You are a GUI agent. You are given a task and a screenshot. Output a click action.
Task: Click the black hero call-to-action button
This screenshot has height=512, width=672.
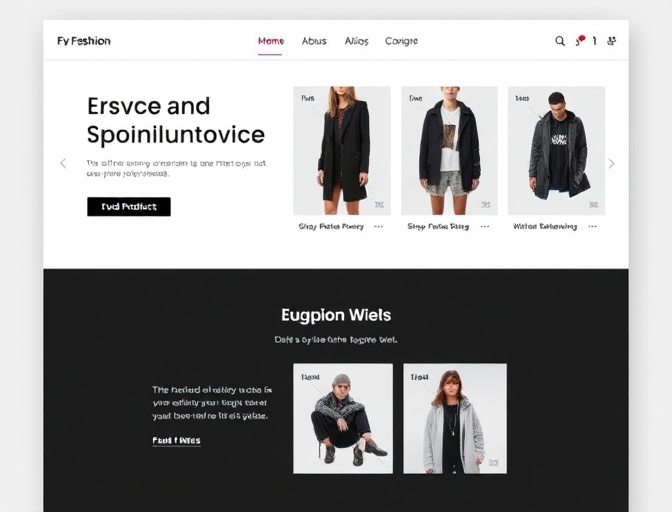pos(129,207)
